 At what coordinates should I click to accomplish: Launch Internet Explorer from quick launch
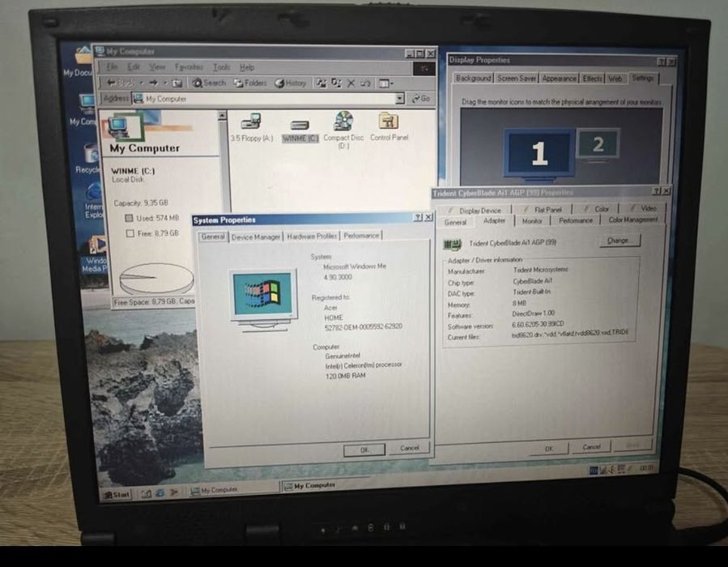(160, 492)
